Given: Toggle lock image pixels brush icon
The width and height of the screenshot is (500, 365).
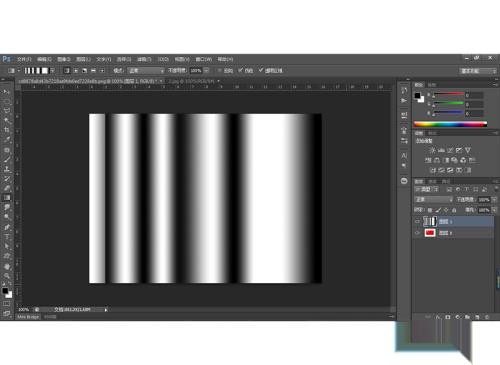Looking at the screenshot, I should coord(438,210).
